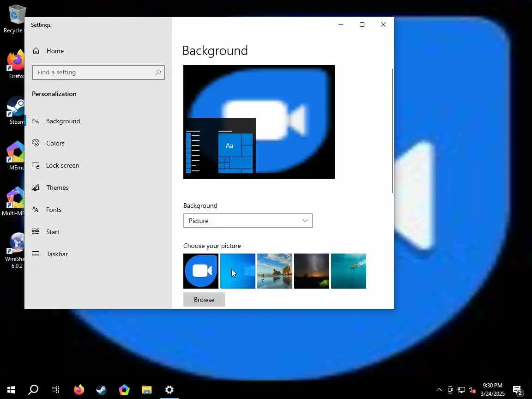Click the Browse button
The image size is (532, 399).
204,300
